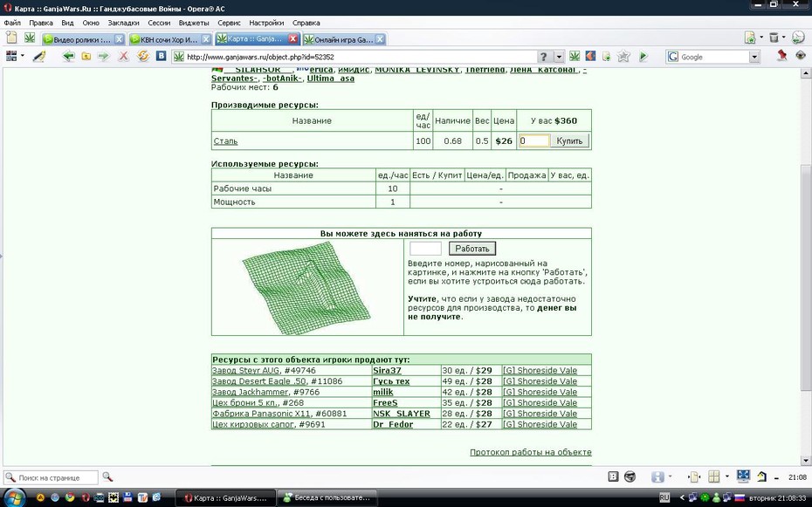Click the pen wand toolbar icon

point(38,57)
